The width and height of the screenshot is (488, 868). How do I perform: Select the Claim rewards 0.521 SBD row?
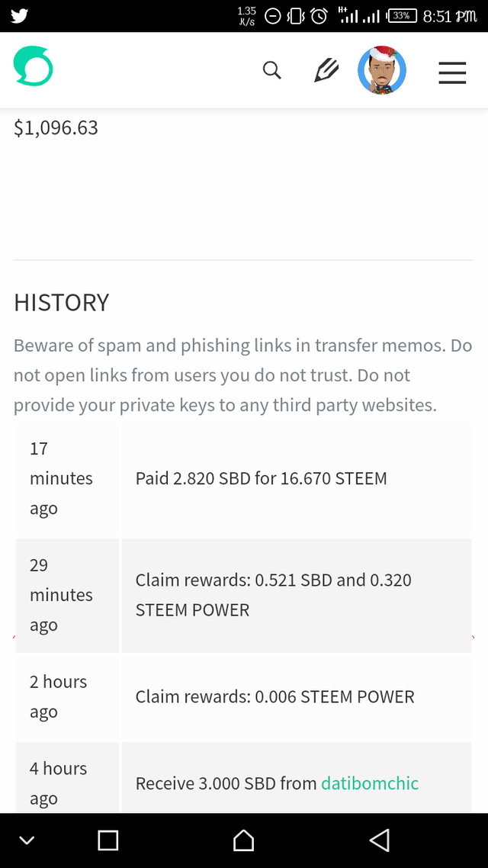pos(273,595)
